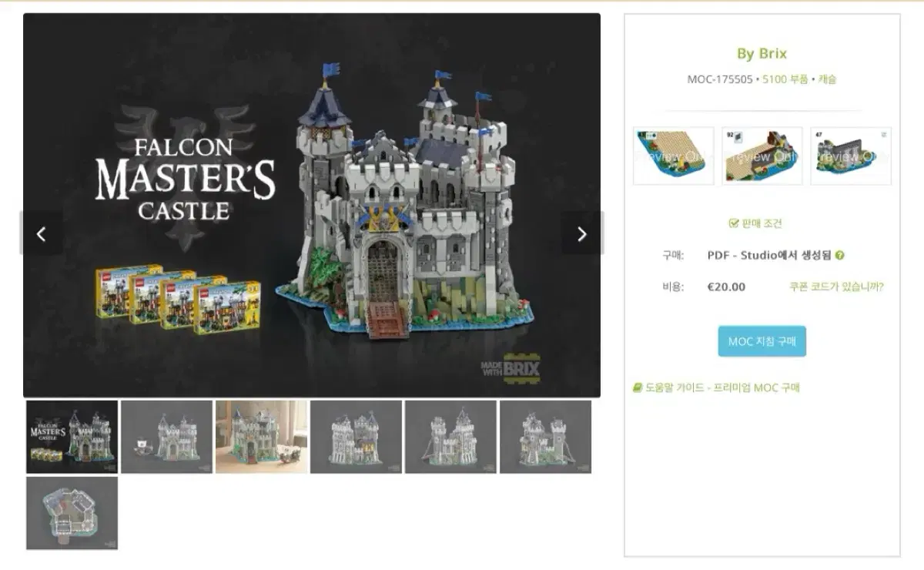Image resolution: width=924 pixels, height=570 pixels.
Task: Open 도움말 가이드 - 프리미엄 MOC 구매 link
Action: 722,387
